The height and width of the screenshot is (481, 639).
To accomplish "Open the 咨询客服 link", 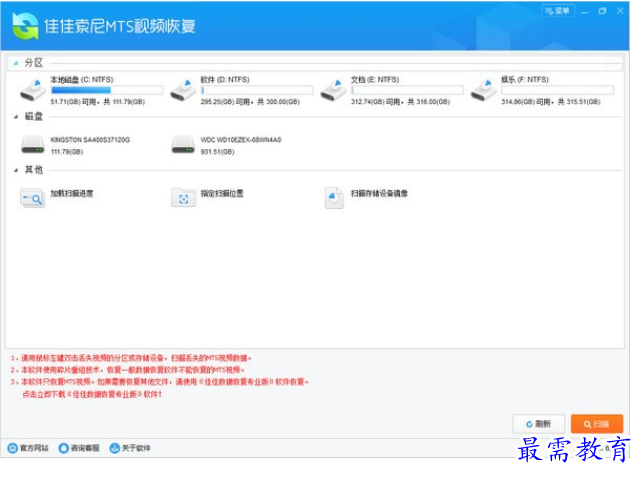I will pyautogui.click(x=79, y=448).
